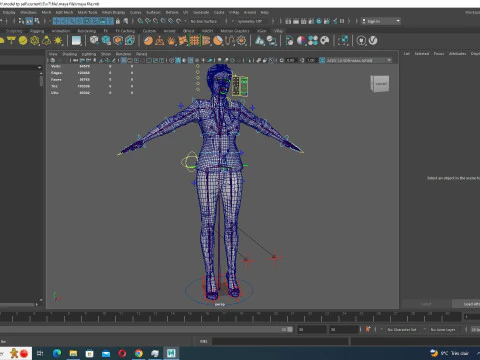
Task: Click the orange grid cloth shelf icon
Action: coord(194,41)
